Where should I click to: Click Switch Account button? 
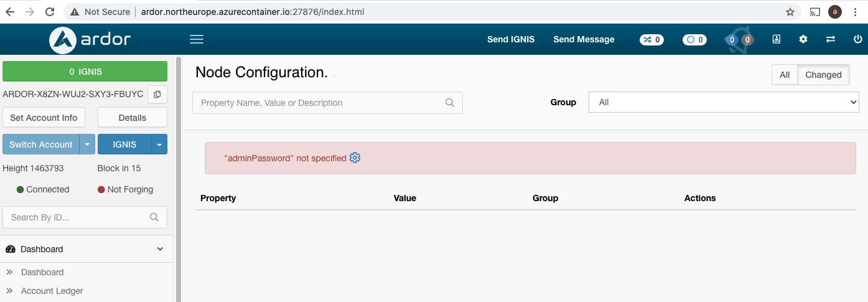coord(41,144)
